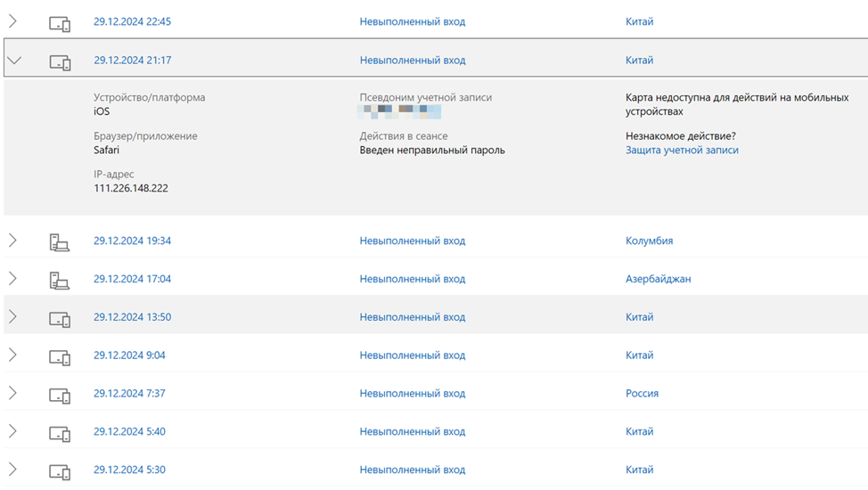The image size is (868, 490).
Task: Click the device icon for the 9:04 entry
Action: (60, 356)
